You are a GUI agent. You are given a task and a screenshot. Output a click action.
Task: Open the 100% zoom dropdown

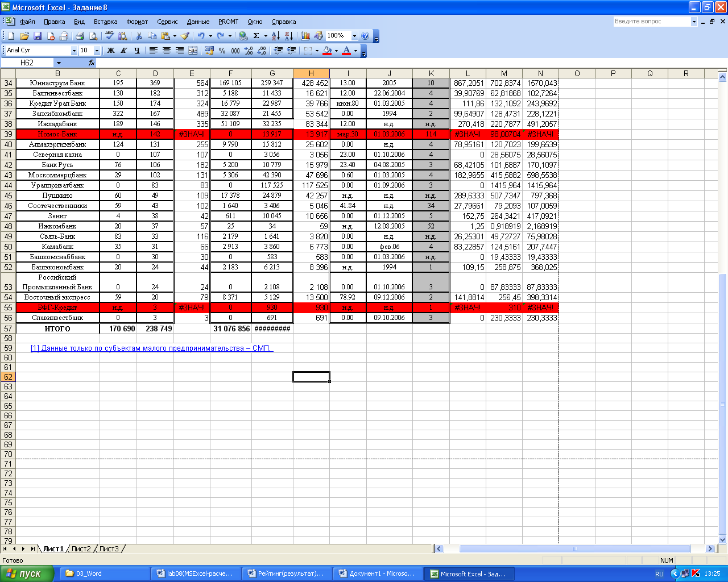coord(354,36)
